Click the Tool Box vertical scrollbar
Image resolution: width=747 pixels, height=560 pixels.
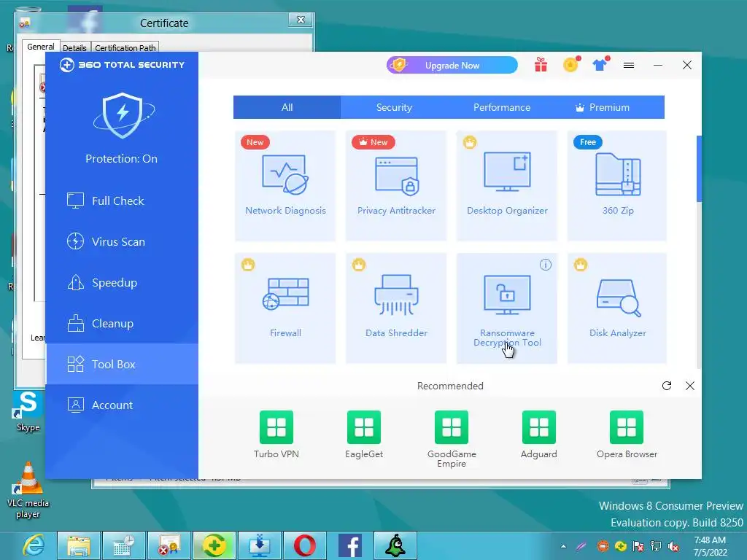click(699, 169)
